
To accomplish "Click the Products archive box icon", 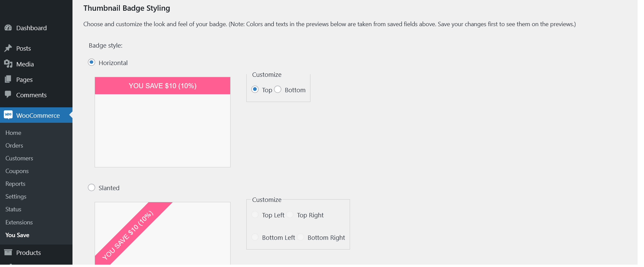I will (x=8, y=252).
